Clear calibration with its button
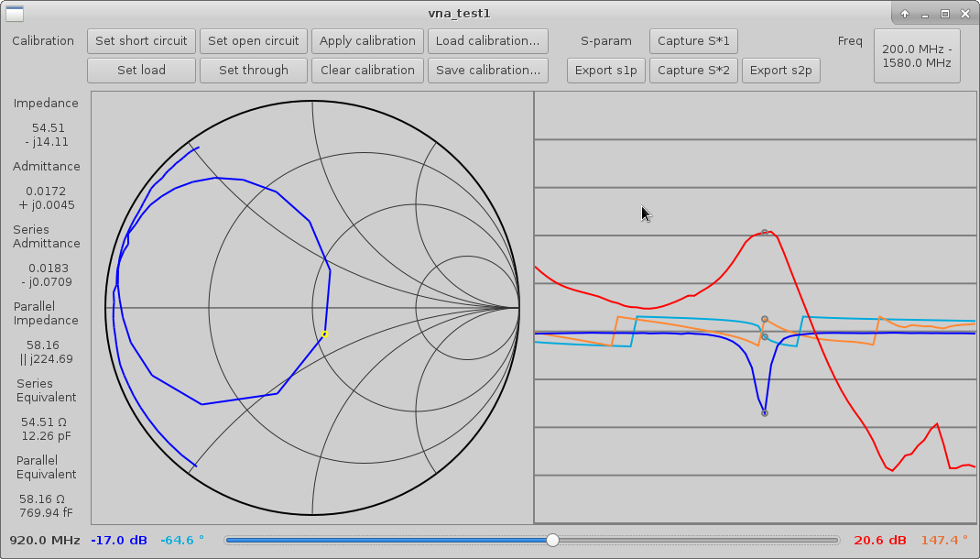 tap(367, 71)
